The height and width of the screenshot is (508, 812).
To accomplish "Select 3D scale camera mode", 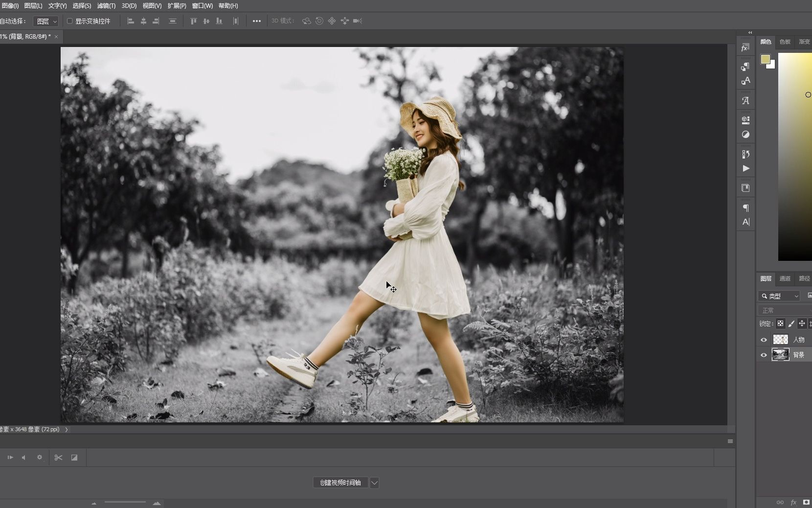I will pyautogui.click(x=358, y=21).
